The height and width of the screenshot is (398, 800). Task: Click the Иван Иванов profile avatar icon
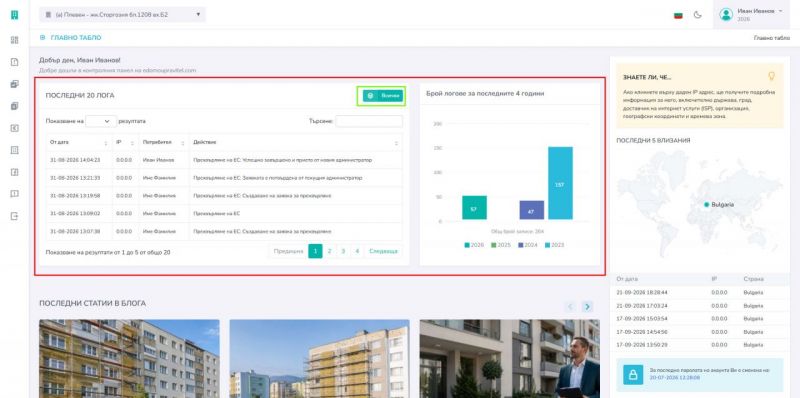(x=726, y=15)
